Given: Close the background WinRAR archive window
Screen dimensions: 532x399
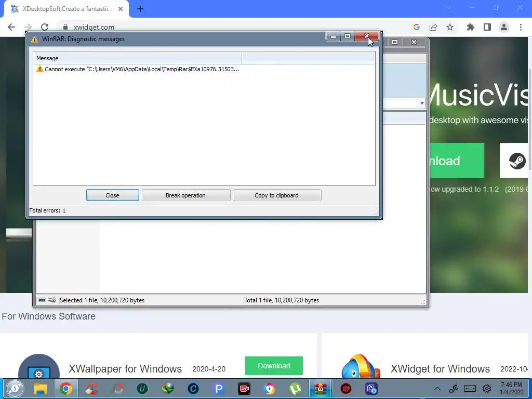Looking at the screenshot, I should pos(414,42).
